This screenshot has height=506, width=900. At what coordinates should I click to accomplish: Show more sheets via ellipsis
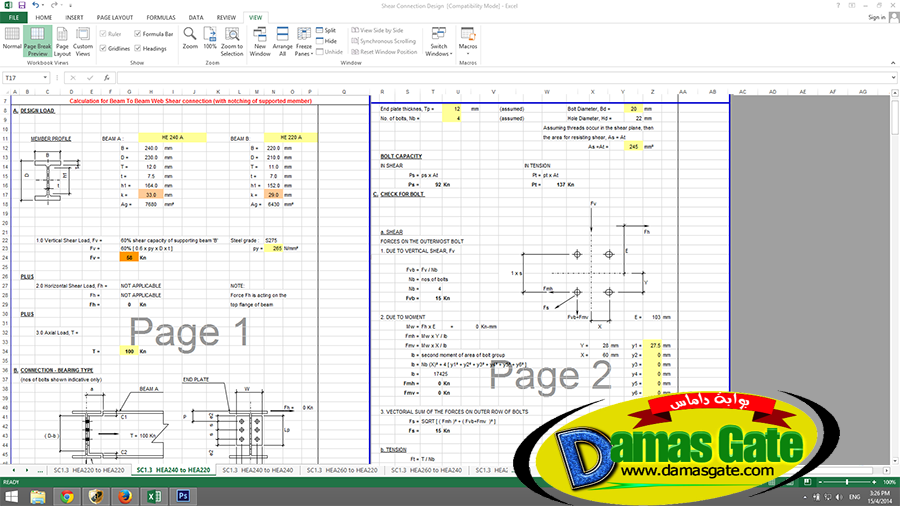[x=40, y=470]
